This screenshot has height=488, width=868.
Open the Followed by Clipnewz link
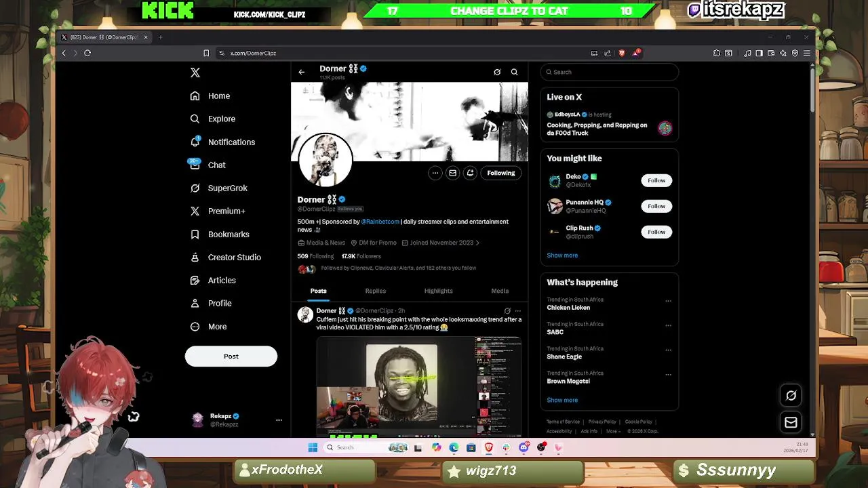tap(399, 268)
